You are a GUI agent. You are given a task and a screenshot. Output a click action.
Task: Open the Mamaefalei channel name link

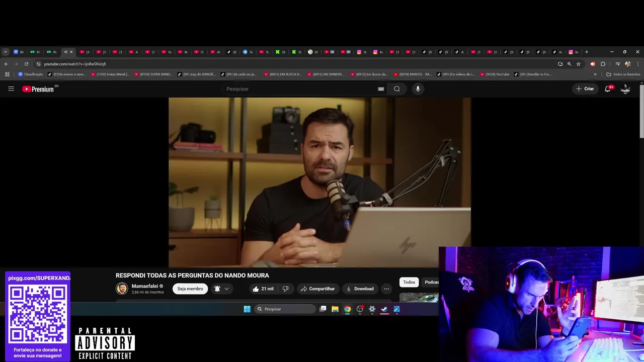(x=145, y=286)
